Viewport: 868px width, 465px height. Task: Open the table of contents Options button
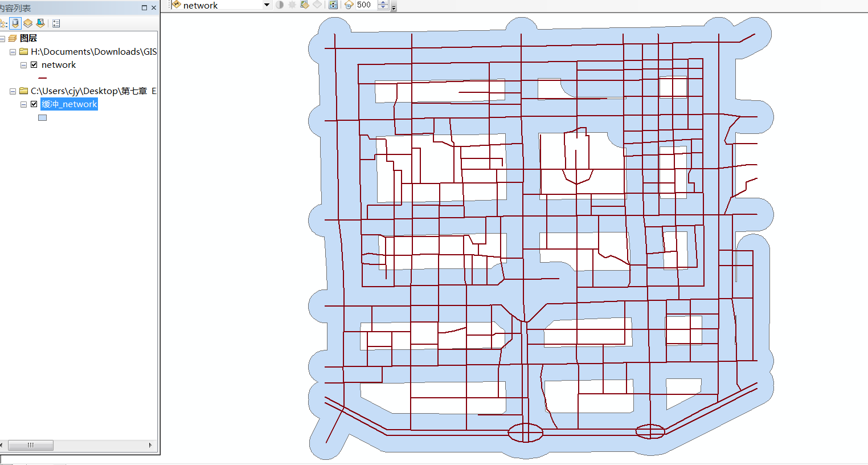coord(56,23)
